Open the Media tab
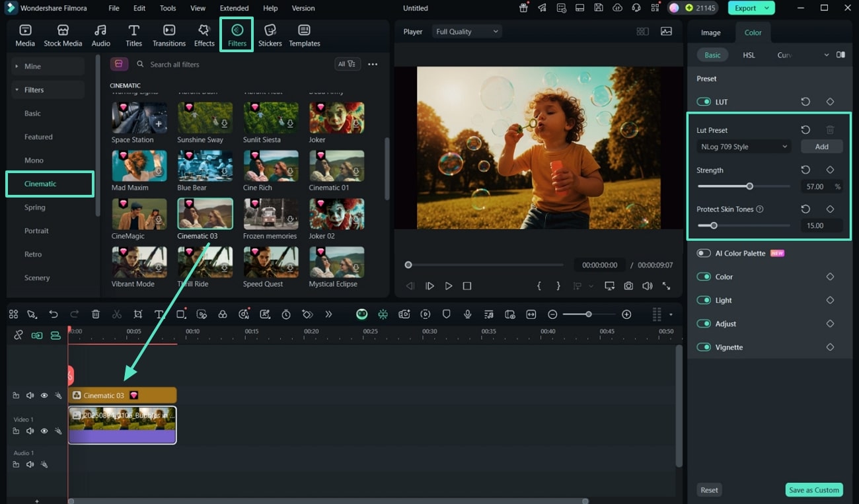Viewport: 859px width, 504px height. (x=25, y=36)
